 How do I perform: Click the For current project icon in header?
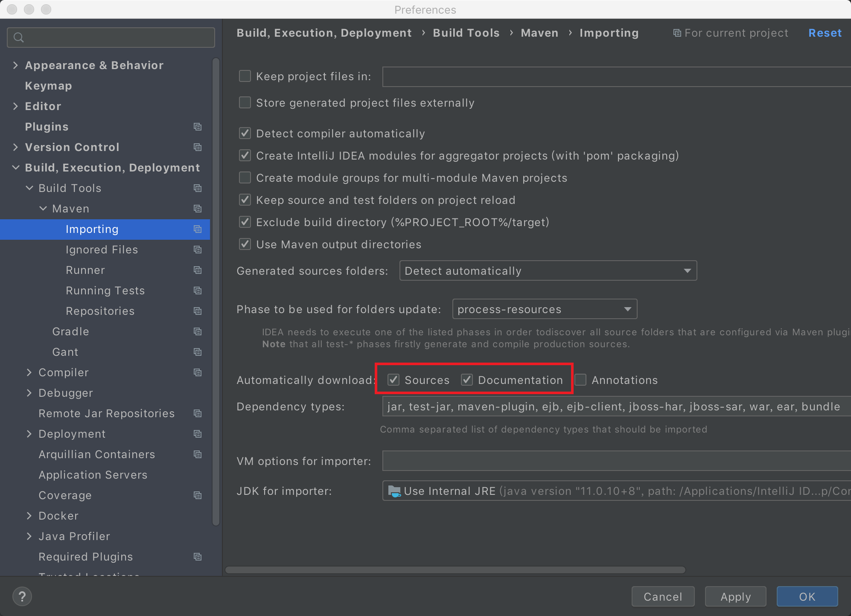(x=677, y=33)
